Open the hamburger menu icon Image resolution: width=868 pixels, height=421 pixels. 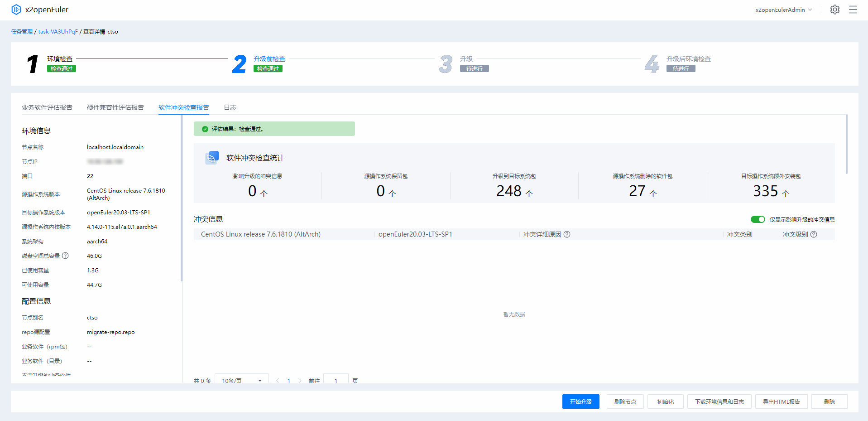point(853,10)
